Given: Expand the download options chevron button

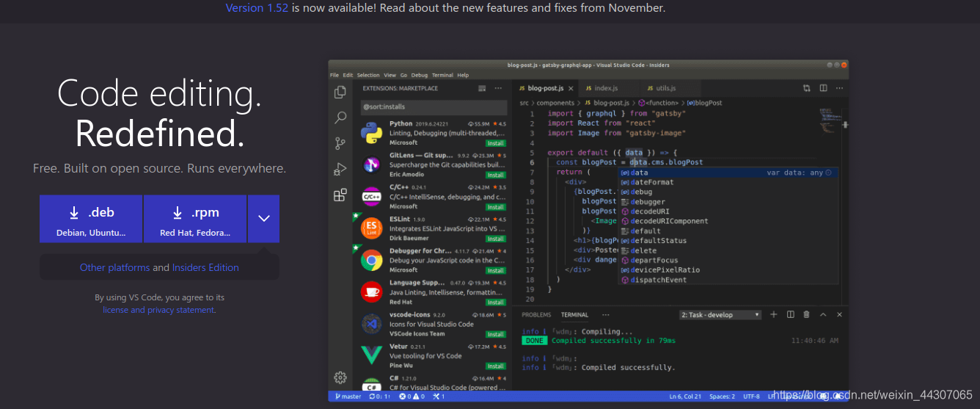Looking at the screenshot, I should pyautogui.click(x=264, y=219).
